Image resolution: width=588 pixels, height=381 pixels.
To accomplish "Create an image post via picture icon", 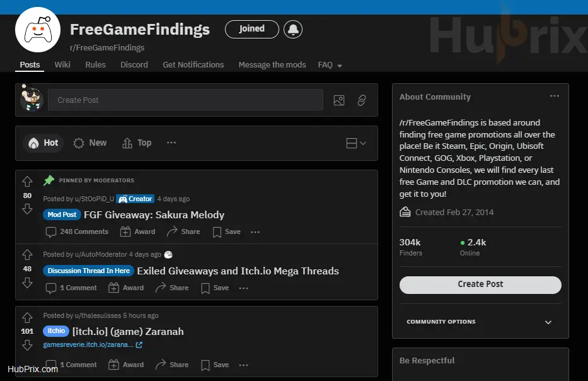I will coord(339,100).
